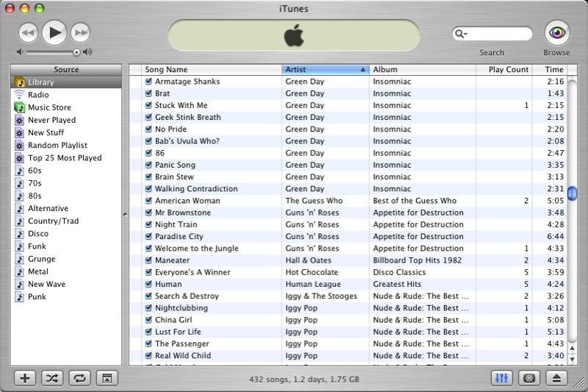The width and height of the screenshot is (588, 392).
Task: Click the scroll down arrow
Action: pos(573,360)
